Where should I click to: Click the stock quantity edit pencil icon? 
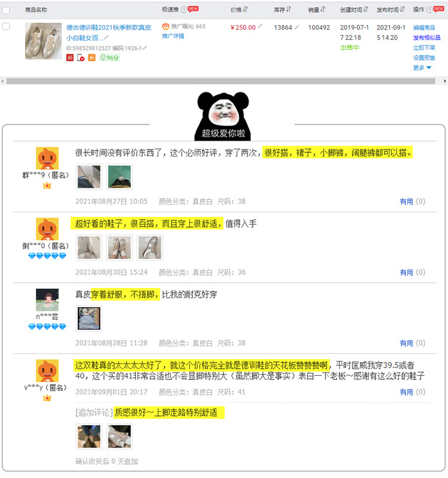click(297, 27)
